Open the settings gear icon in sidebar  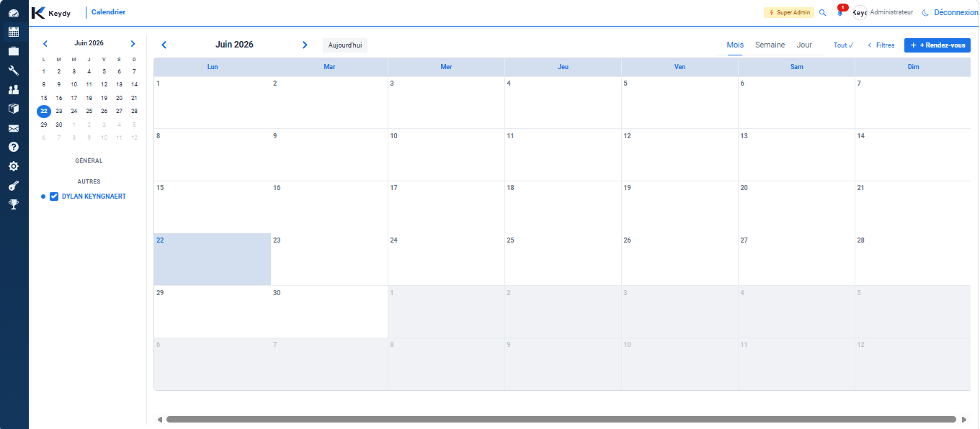coord(13,166)
